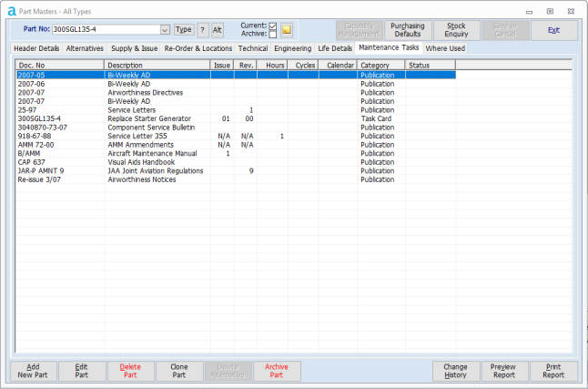Image resolution: width=588 pixels, height=389 pixels.
Task: Open the Supply & Issue tab
Action: point(135,47)
